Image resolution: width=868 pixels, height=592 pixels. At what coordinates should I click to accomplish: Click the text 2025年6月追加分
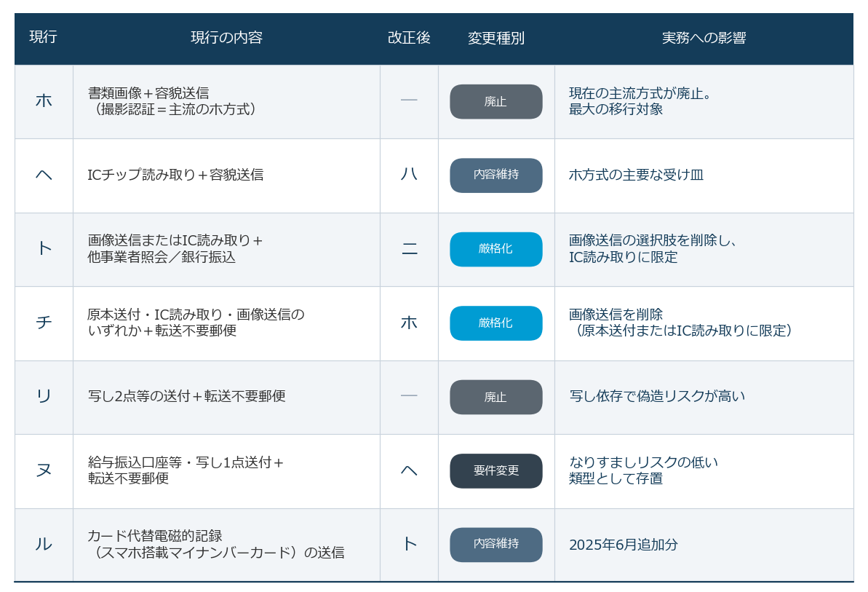tap(624, 545)
